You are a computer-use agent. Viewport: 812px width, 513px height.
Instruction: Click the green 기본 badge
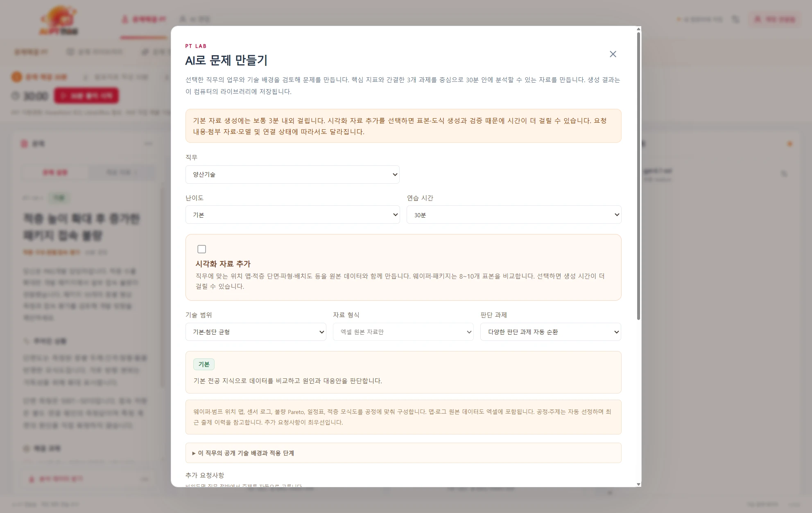click(x=204, y=364)
